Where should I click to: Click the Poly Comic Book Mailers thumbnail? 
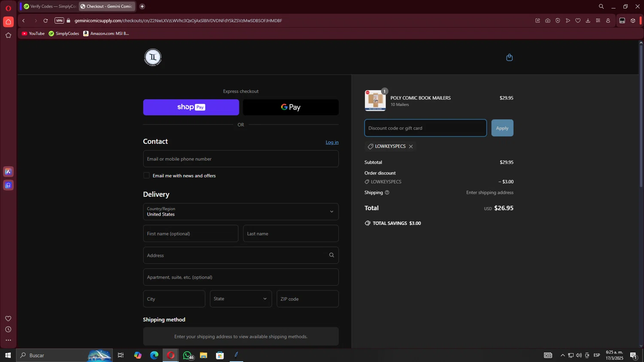coord(375,100)
